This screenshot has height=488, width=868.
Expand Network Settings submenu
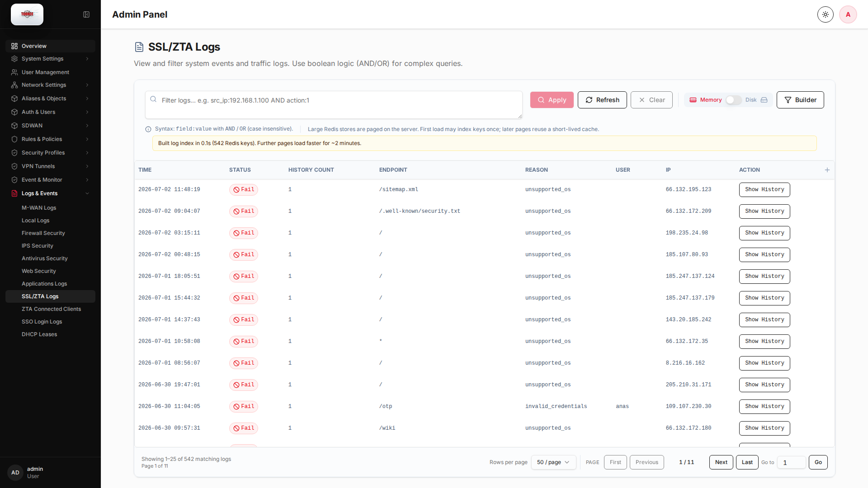pyautogui.click(x=87, y=85)
